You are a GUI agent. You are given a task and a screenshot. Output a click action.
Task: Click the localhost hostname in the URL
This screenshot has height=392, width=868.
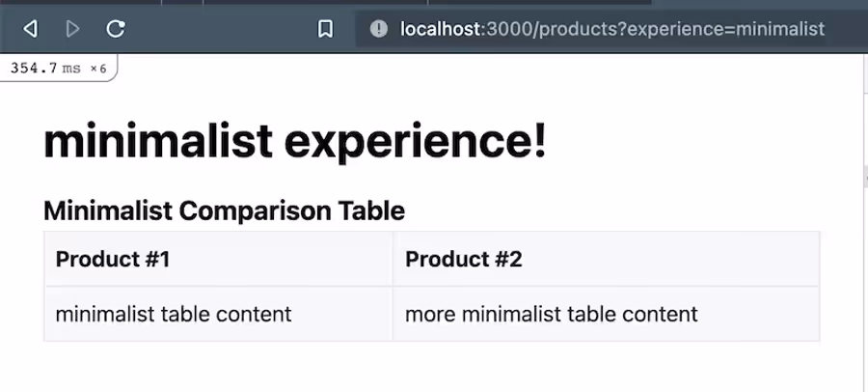click(441, 29)
